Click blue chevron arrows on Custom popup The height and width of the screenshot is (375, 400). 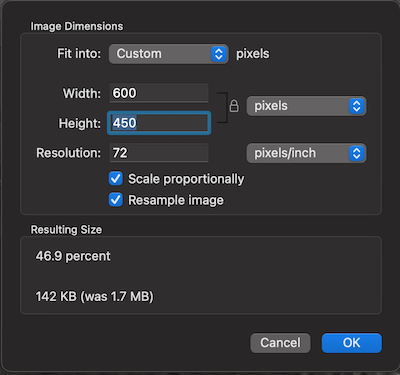219,54
